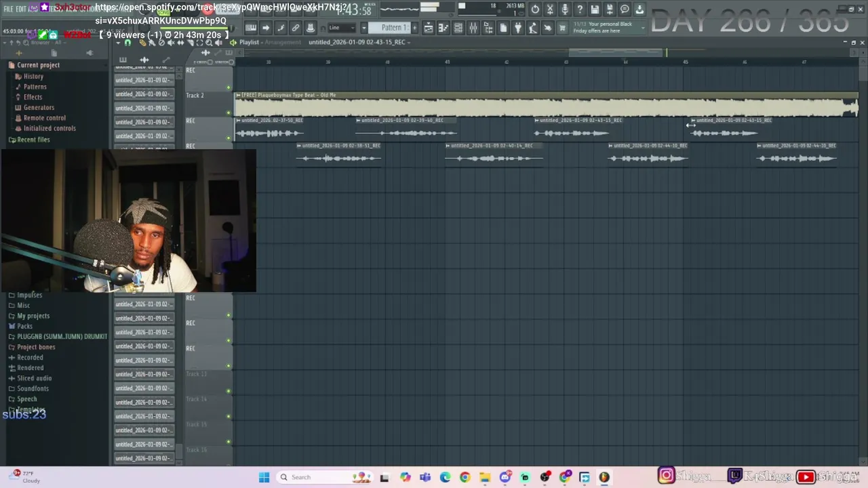Viewport: 868px width, 488px height.
Task: Click the save project floppy icon
Action: click(595, 9)
